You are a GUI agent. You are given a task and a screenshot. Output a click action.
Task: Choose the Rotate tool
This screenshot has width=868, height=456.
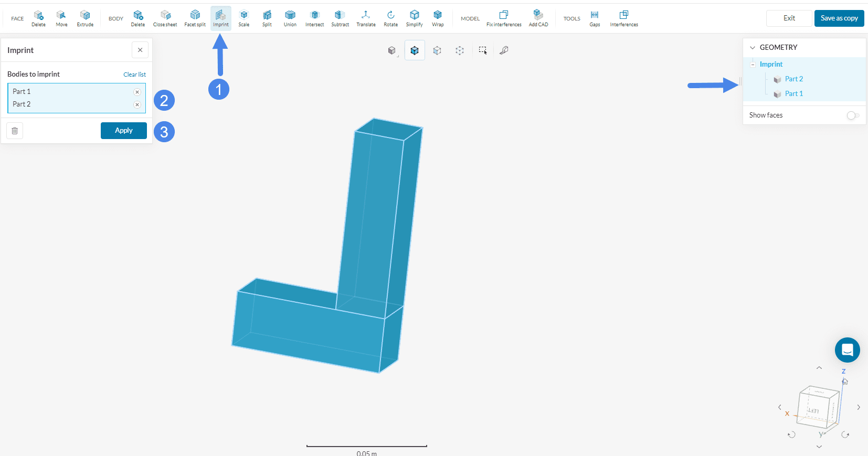pos(390,18)
